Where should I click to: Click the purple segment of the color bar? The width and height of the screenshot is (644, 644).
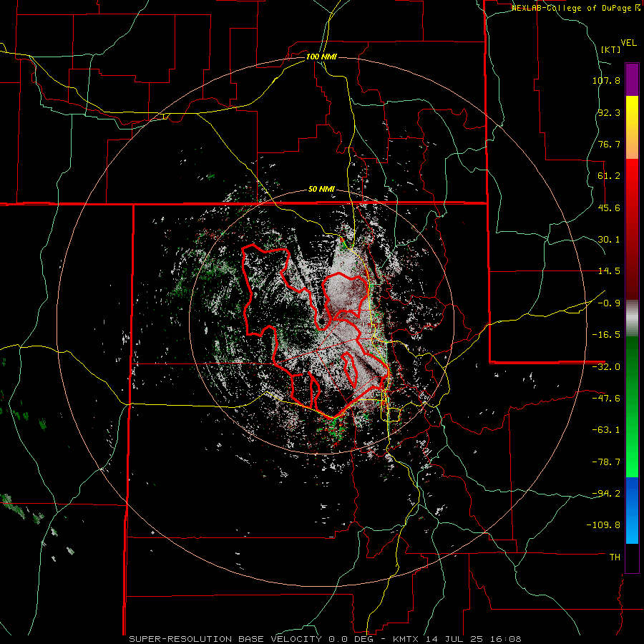(632, 79)
